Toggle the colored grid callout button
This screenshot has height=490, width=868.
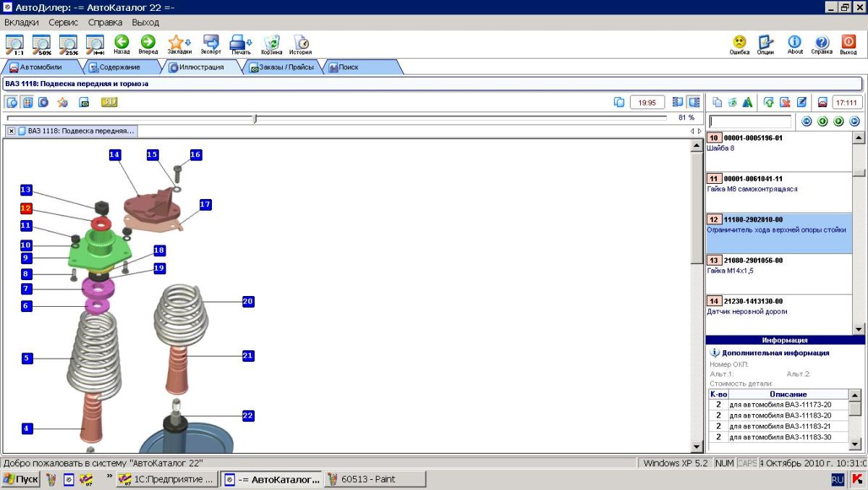27,102
